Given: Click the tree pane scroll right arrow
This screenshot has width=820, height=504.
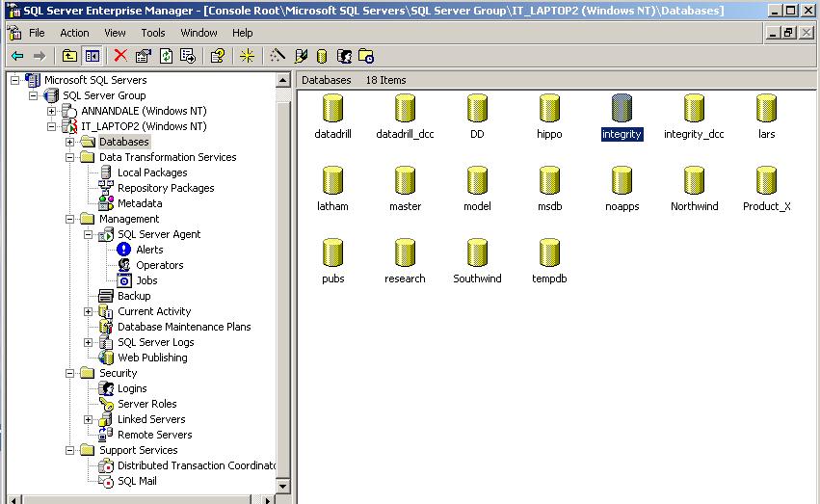Looking at the screenshot, I should point(268,500).
